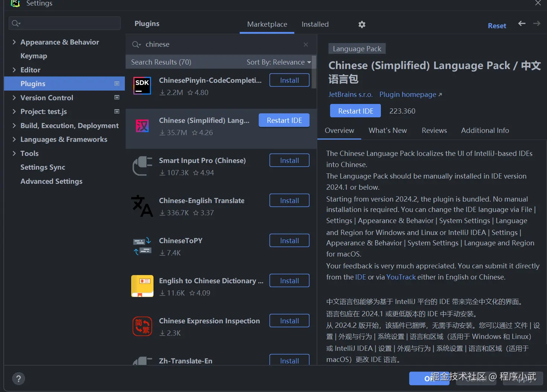This screenshot has width=547, height=392.
Task: Install the ChineseToPY plugin
Action: 289,241
